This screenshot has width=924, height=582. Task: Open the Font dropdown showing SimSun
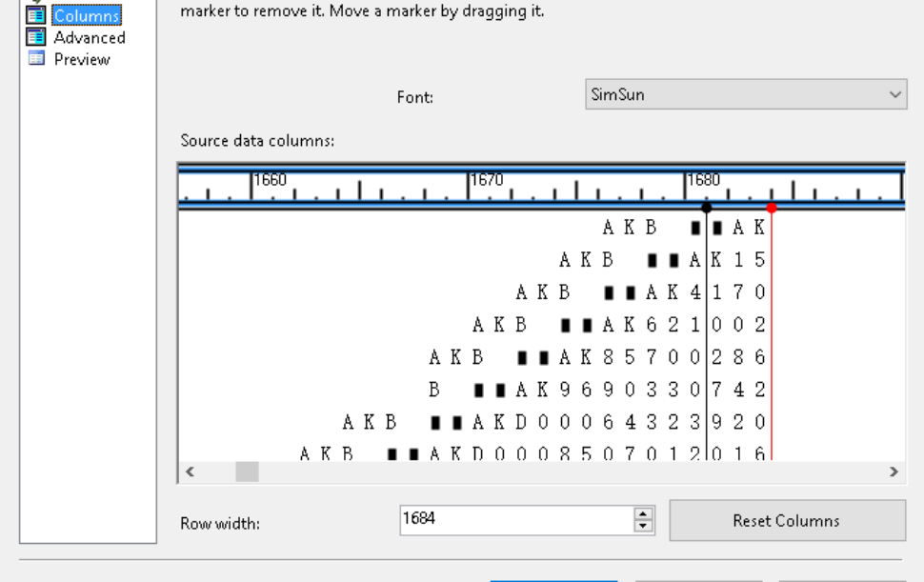(746, 94)
